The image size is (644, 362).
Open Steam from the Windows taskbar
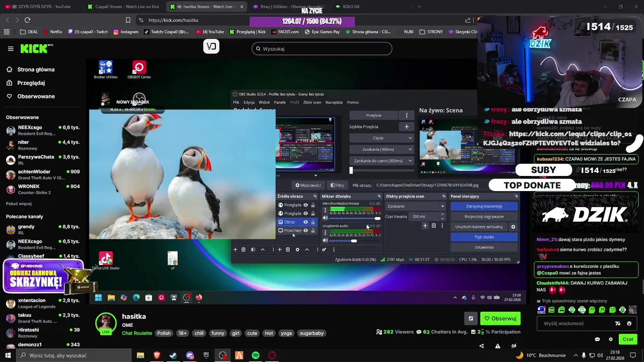pyautogui.click(x=173, y=355)
